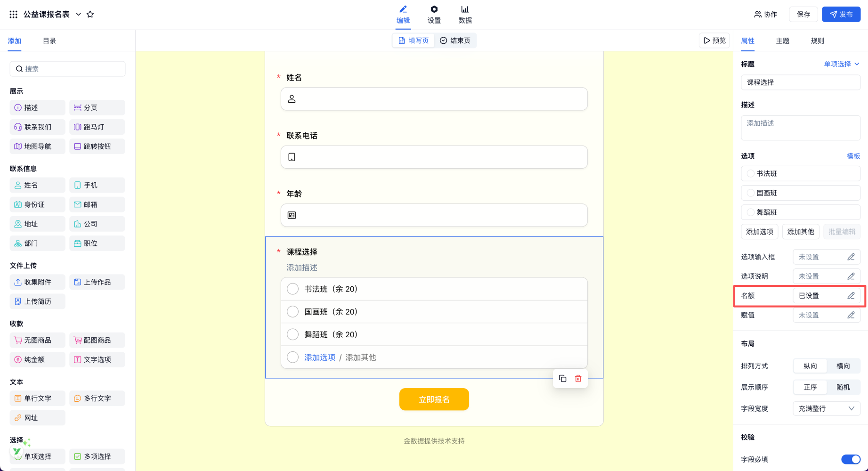Screen dimensions: 868x471
Task: Click the apps grid icon in top-left
Action: (14, 15)
